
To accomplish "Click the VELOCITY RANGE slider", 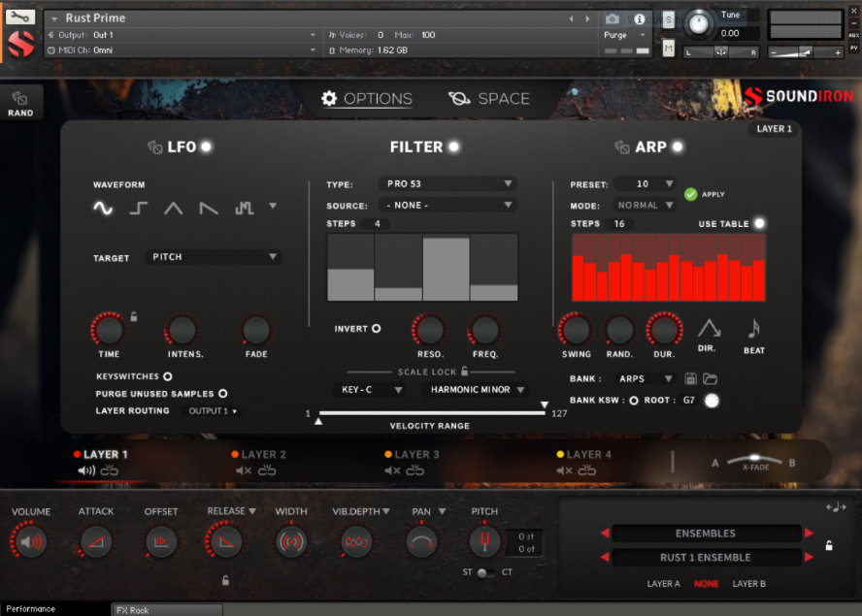I will (x=430, y=411).
